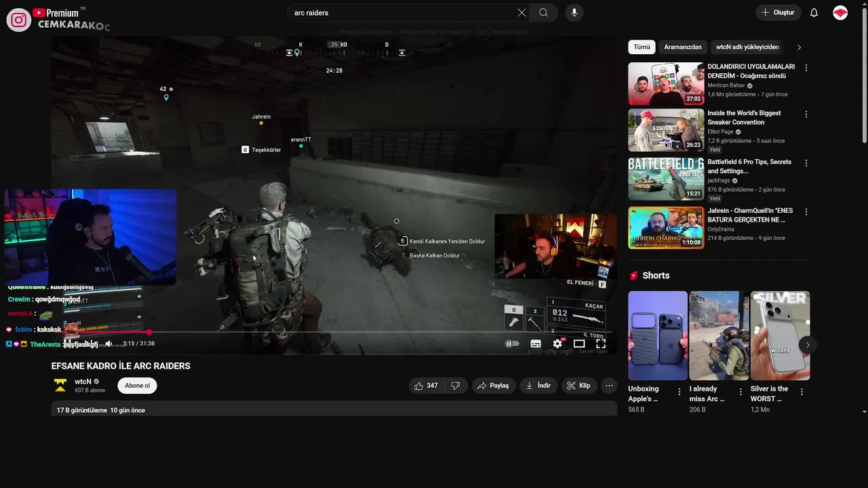The width and height of the screenshot is (868, 488).
Task: Open options for Silver is the WORST short
Action: pyautogui.click(x=802, y=392)
